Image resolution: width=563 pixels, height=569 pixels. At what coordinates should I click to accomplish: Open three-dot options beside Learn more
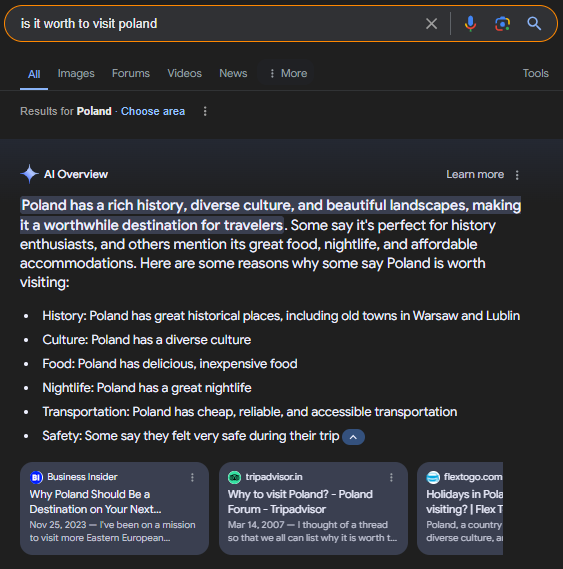[x=517, y=175]
